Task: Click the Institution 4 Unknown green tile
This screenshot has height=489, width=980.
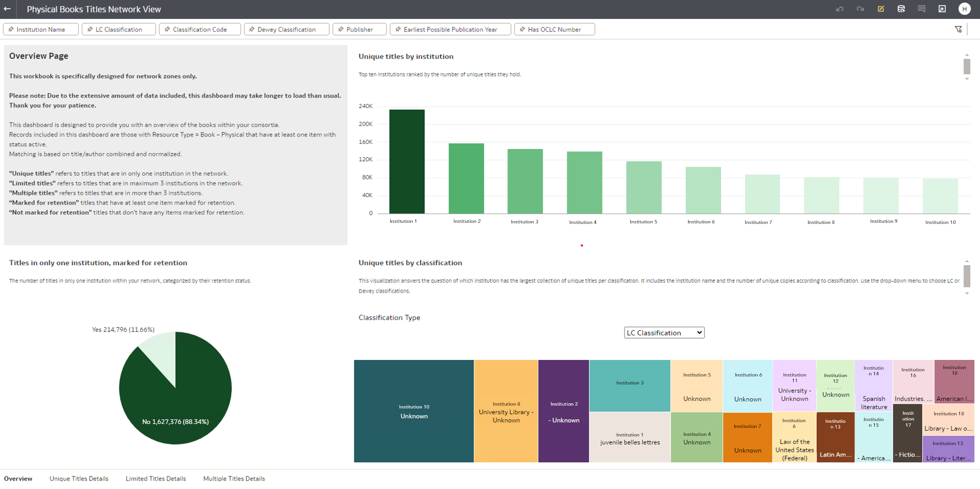Action: coord(697,438)
